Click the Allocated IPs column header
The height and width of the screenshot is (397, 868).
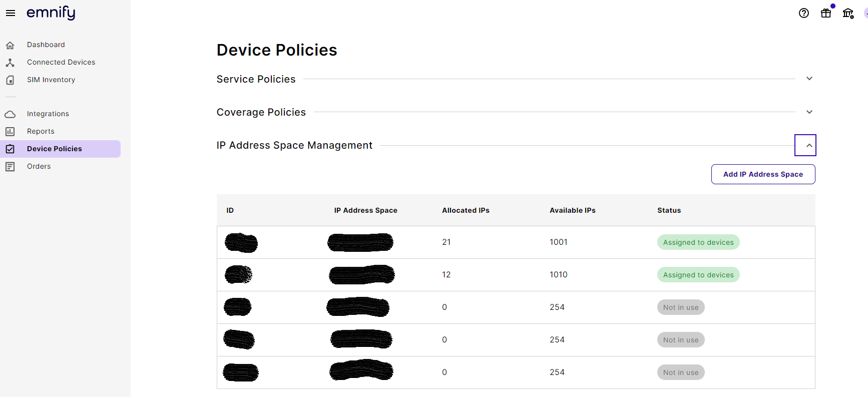click(466, 210)
